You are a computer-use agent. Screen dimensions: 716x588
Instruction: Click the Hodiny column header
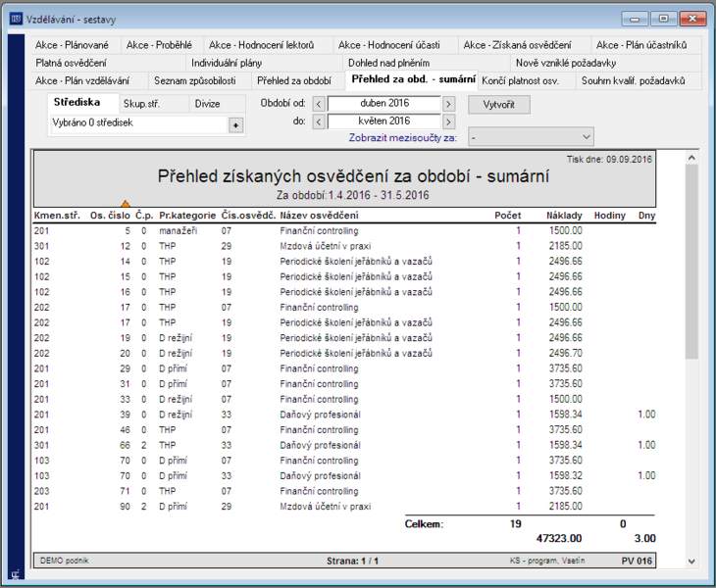click(610, 216)
